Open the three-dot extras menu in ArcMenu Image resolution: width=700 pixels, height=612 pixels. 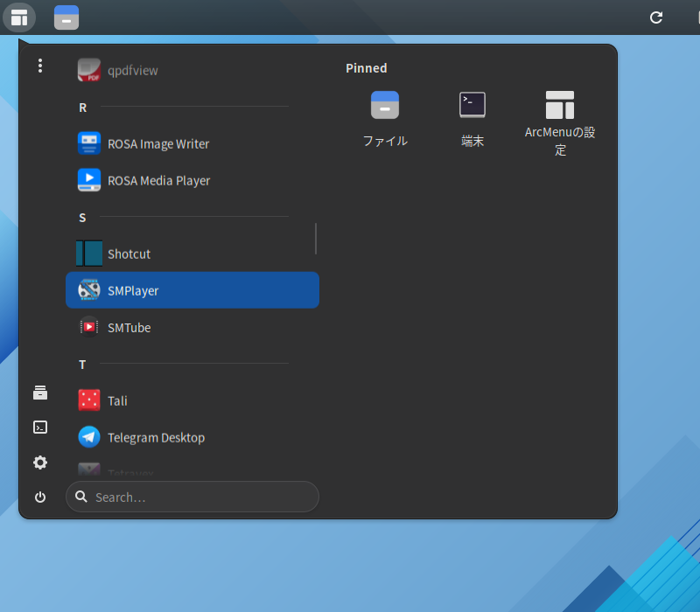(40, 66)
